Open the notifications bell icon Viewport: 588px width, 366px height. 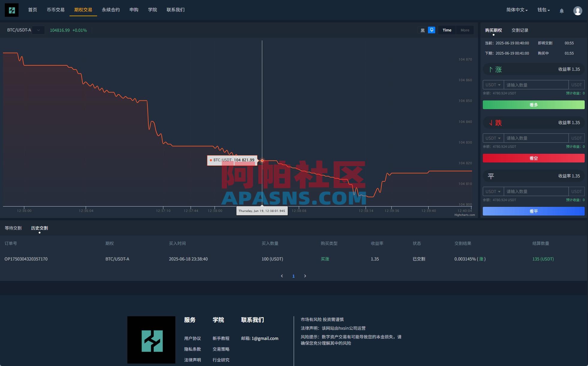coord(562,10)
